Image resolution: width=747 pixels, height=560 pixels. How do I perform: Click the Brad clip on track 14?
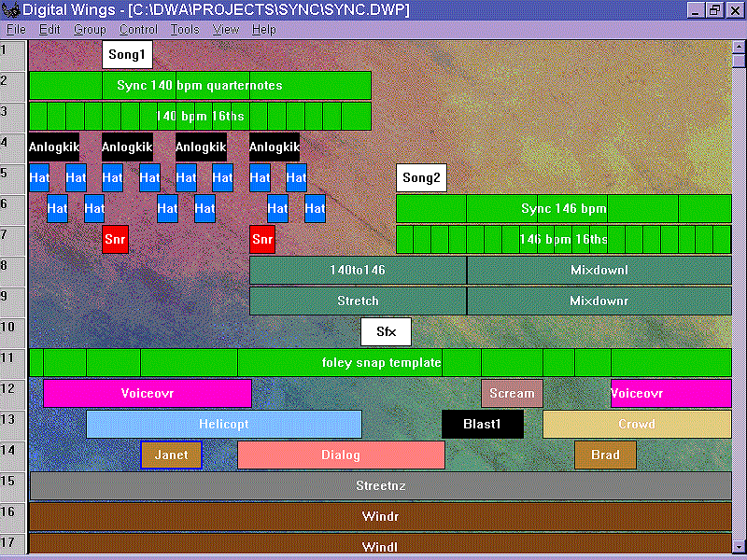tap(605, 455)
